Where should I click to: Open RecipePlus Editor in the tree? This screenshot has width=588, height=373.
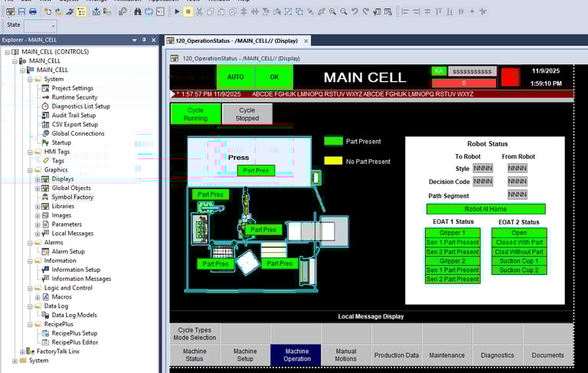[x=74, y=342]
